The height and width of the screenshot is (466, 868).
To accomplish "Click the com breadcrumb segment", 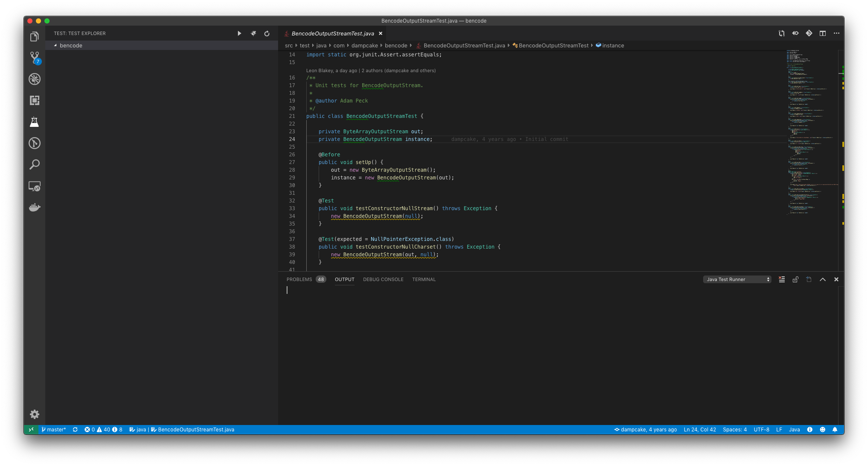I will [x=339, y=46].
